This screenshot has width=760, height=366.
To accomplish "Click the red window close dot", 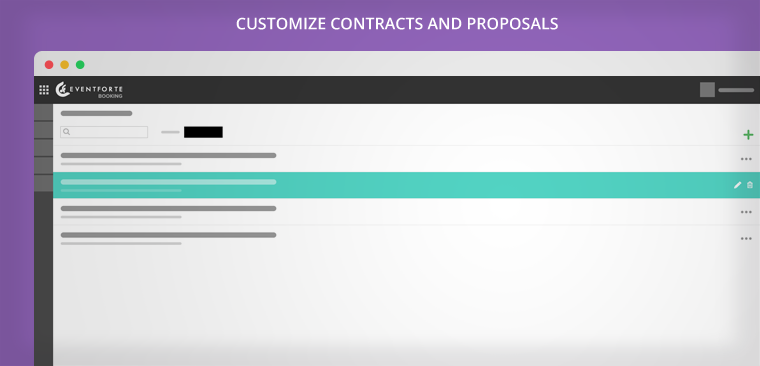I will tap(49, 64).
